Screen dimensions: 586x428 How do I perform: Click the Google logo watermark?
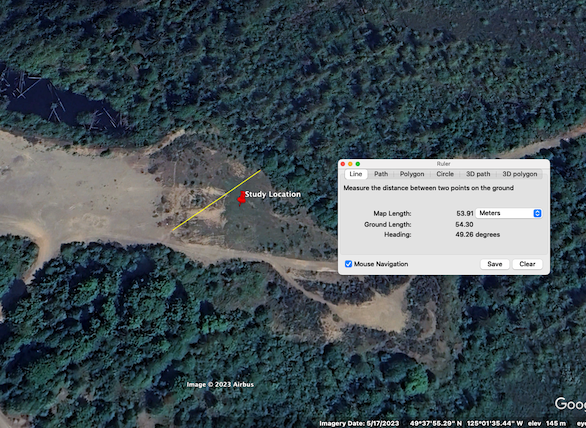[x=570, y=404]
